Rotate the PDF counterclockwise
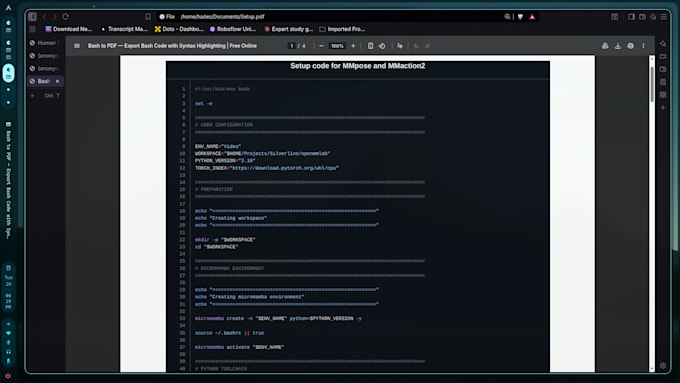Viewport: 680px width, 383px height. tap(382, 46)
